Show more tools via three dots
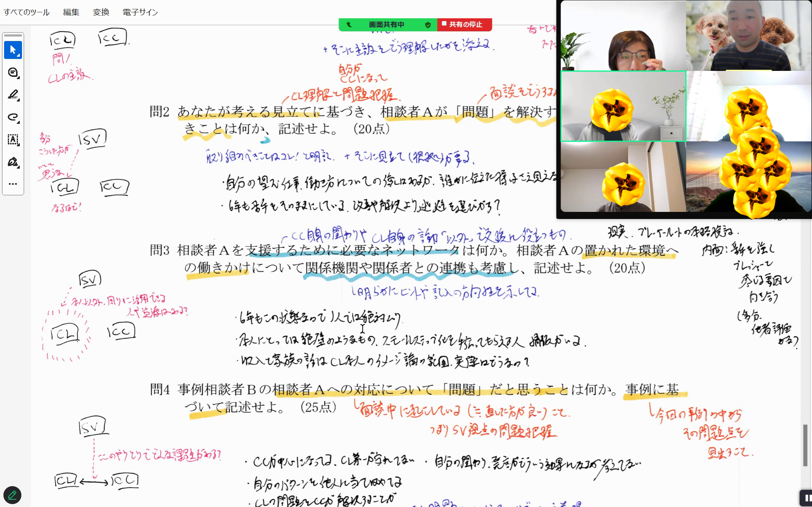812x507 pixels. (x=13, y=184)
